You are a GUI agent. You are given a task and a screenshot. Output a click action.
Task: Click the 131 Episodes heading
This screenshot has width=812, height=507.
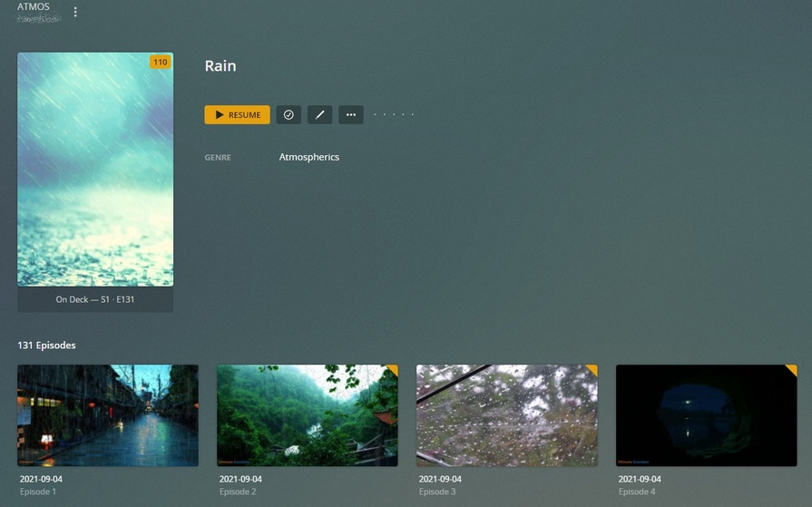[46, 345]
